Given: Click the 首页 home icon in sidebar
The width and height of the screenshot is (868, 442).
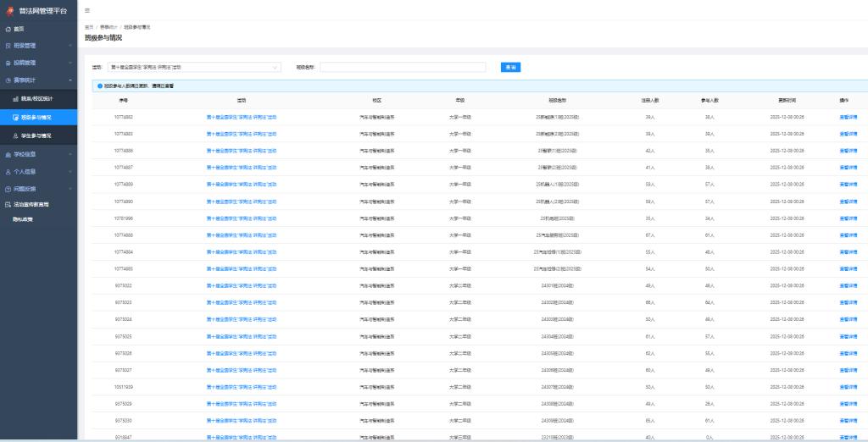Looking at the screenshot, I should [8, 29].
